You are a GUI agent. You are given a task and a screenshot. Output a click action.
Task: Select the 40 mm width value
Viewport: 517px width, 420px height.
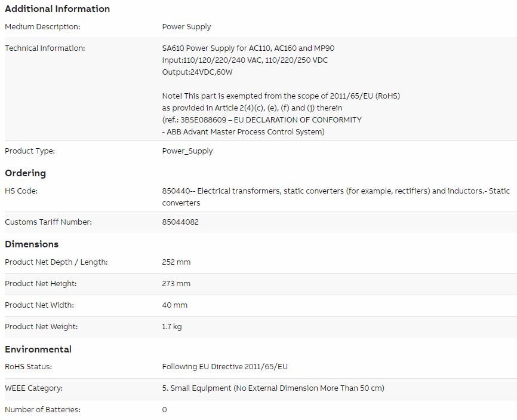coord(175,305)
